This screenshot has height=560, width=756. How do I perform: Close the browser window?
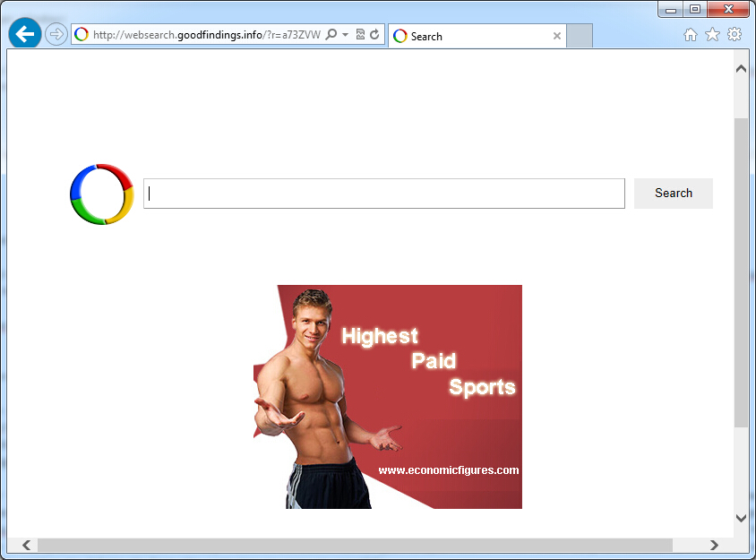(728, 10)
